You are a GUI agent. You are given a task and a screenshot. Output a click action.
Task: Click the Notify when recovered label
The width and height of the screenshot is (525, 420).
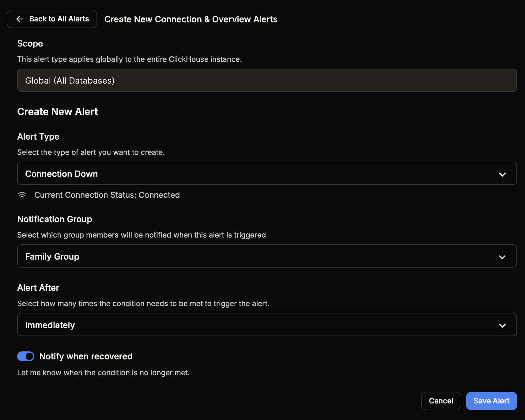pos(86,356)
